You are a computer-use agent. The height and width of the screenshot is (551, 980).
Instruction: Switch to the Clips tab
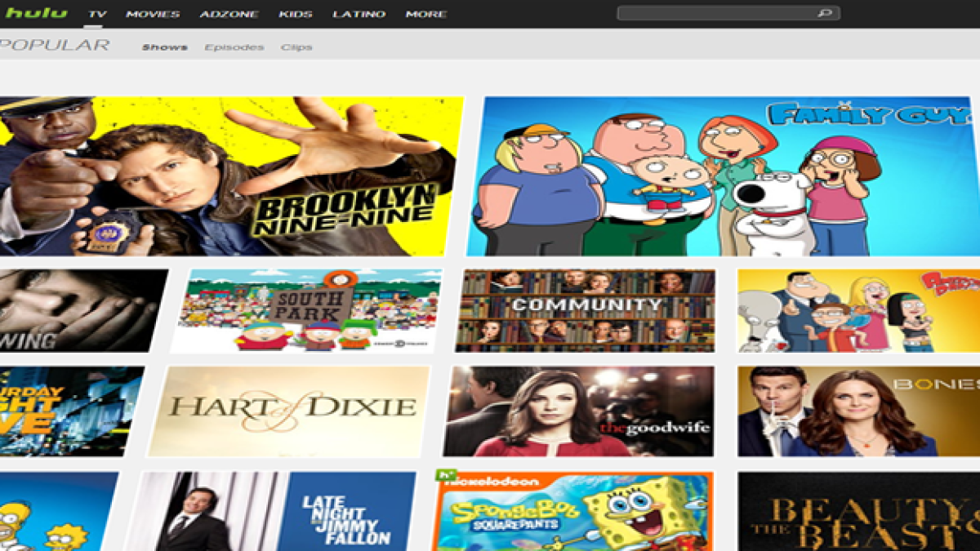click(296, 47)
